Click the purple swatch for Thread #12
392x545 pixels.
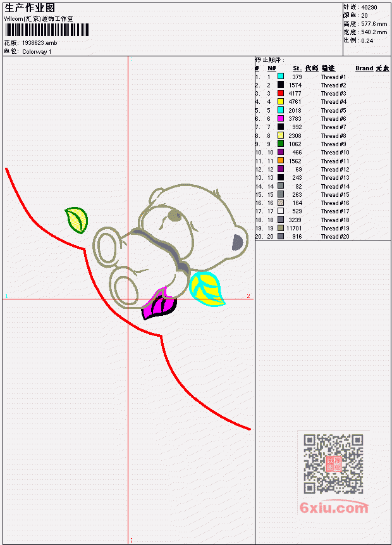[281, 169]
